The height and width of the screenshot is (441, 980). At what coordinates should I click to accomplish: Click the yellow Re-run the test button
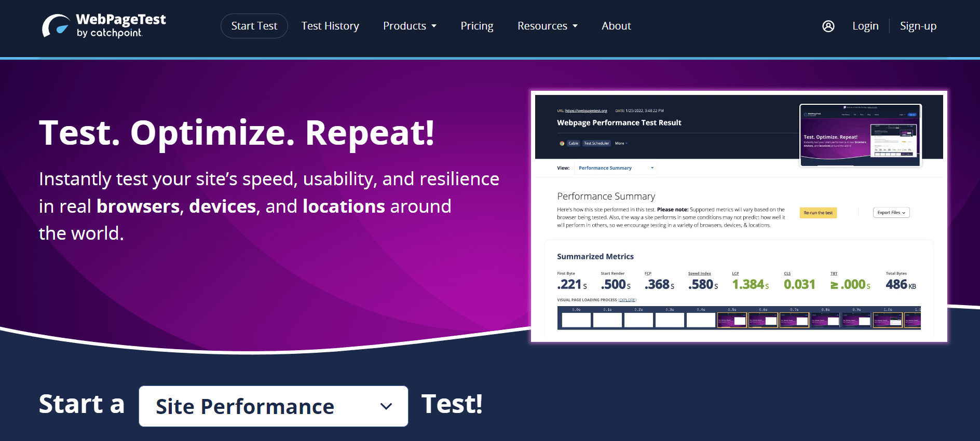pos(818,213)
